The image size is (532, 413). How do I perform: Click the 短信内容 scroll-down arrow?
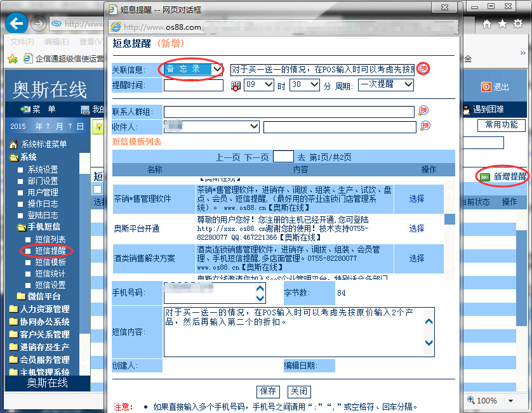(x=429, y=343)
